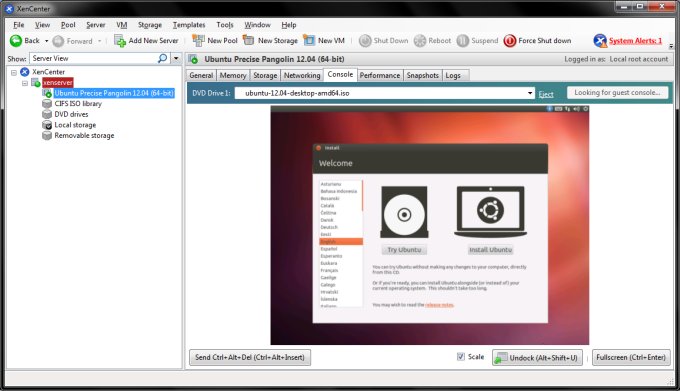
Task: Click the Ubuntu VM icon in tree
Action: tap(47, 93)
